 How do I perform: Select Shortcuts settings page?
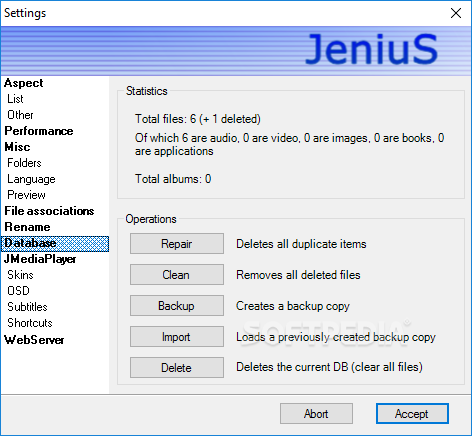click(30, 323)
